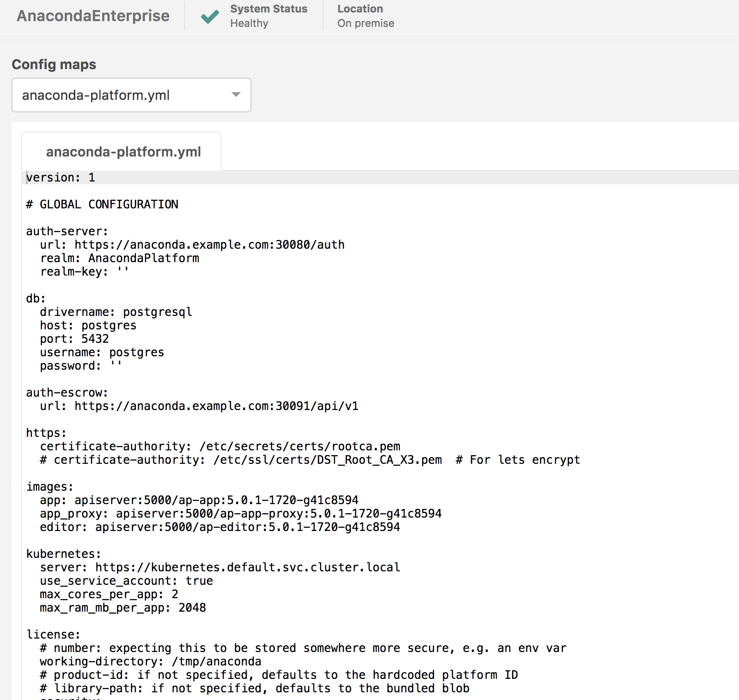Viewport: 739px width, 700px height.
Task: Click the 'auth-escrow:' section key
Action: point(67,393)
